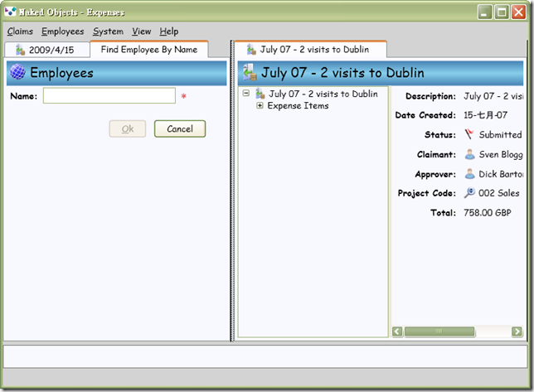This screenshot has width=534, height=392.
Task: Click the Date Created: label
Action: coord(425,115)
